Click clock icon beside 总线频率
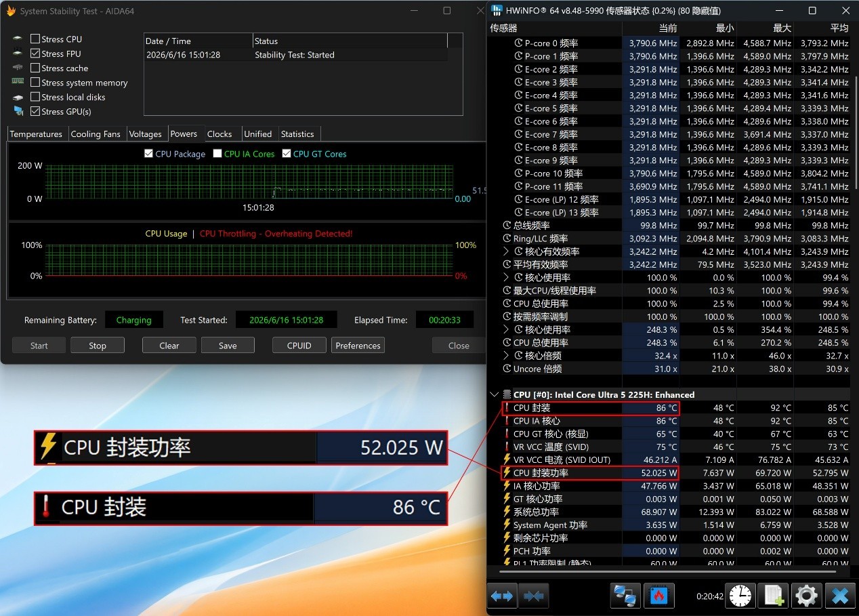 [x=507, y=226]
